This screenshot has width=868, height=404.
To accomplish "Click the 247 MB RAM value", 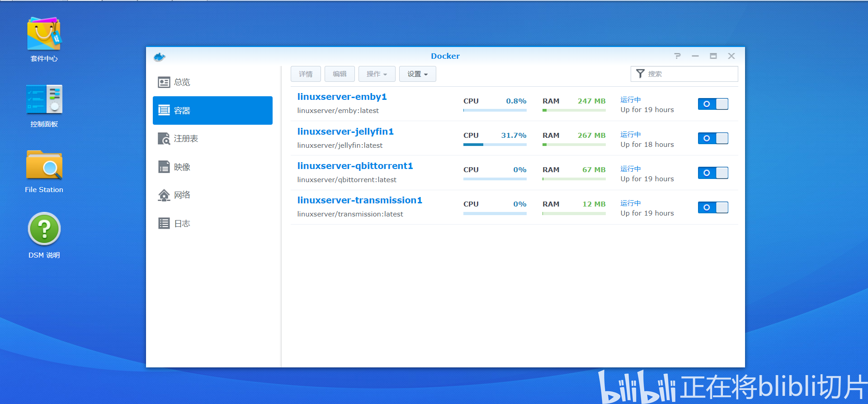I will point(591,101).
